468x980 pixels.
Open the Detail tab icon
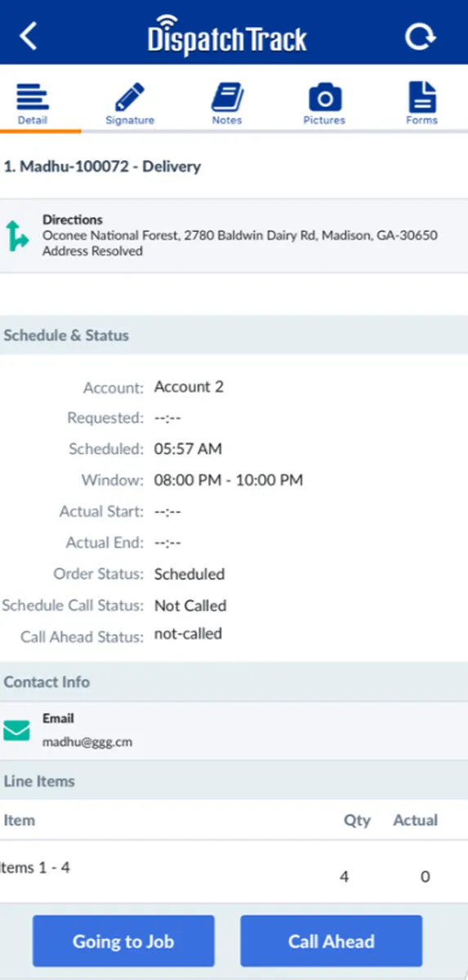(x=33, y=97)
